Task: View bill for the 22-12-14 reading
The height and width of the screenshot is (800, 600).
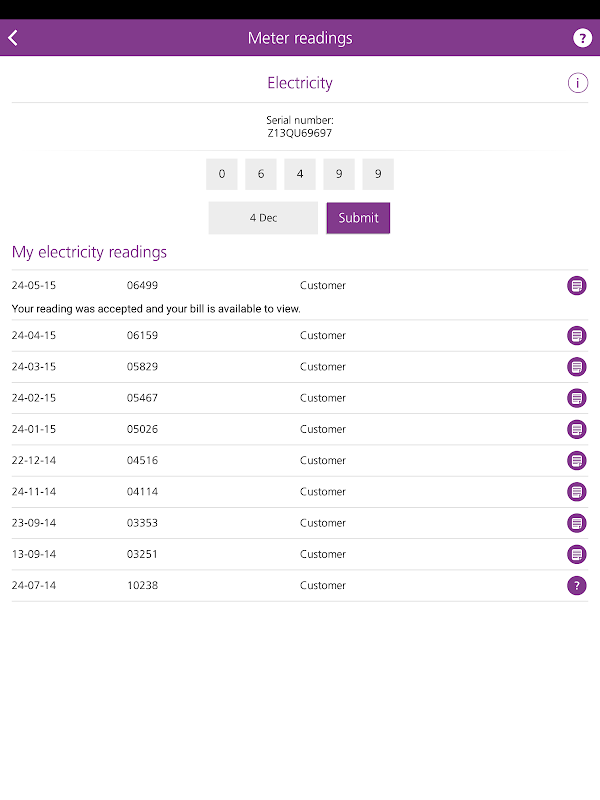Action: click(577, 460)
